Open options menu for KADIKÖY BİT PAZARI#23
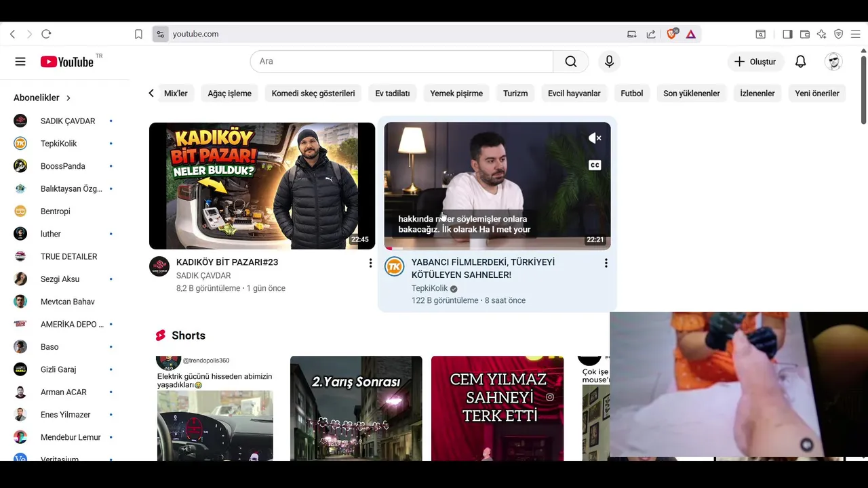Screen dimensions: 868x488 click(x=370, y=263)
